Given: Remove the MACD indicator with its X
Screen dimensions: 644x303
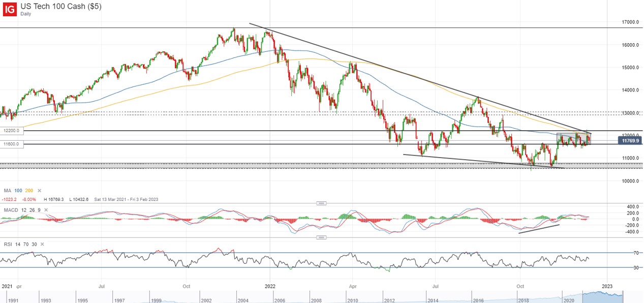Looking at the screenshot, I should coord(45,210).
